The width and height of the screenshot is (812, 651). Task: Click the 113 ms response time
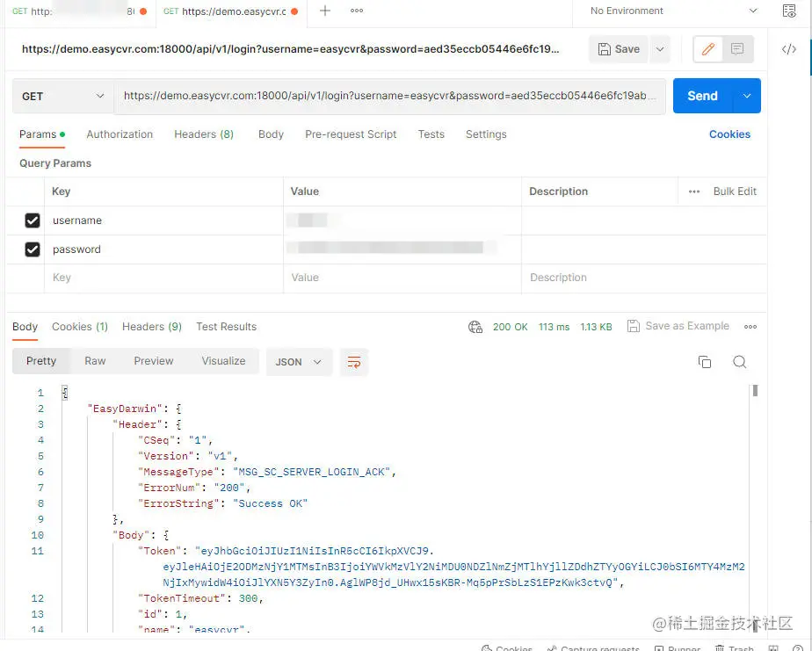[554, 327]
